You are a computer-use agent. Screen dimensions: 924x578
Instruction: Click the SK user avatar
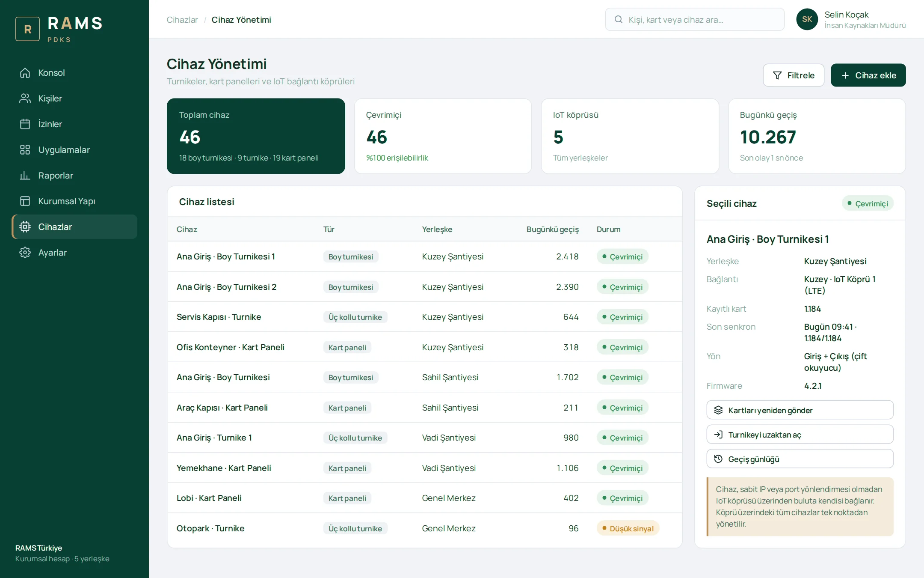click(807, 19)
